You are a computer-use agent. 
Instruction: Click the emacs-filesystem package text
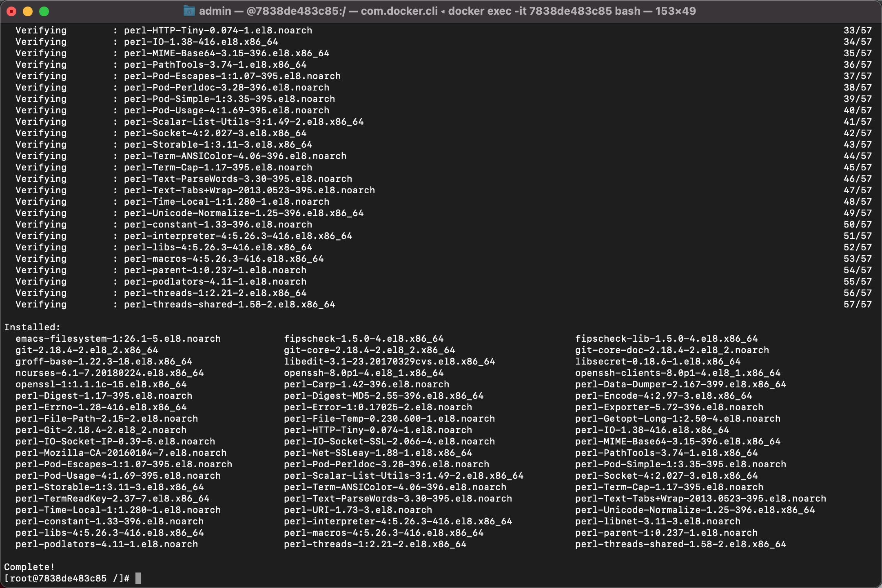point(118,338)
